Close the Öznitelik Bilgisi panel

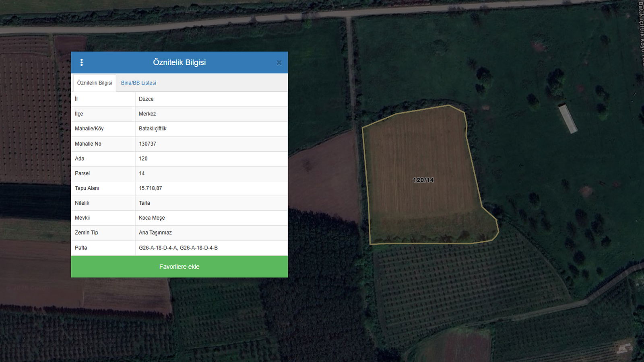[x=279, y=63]
